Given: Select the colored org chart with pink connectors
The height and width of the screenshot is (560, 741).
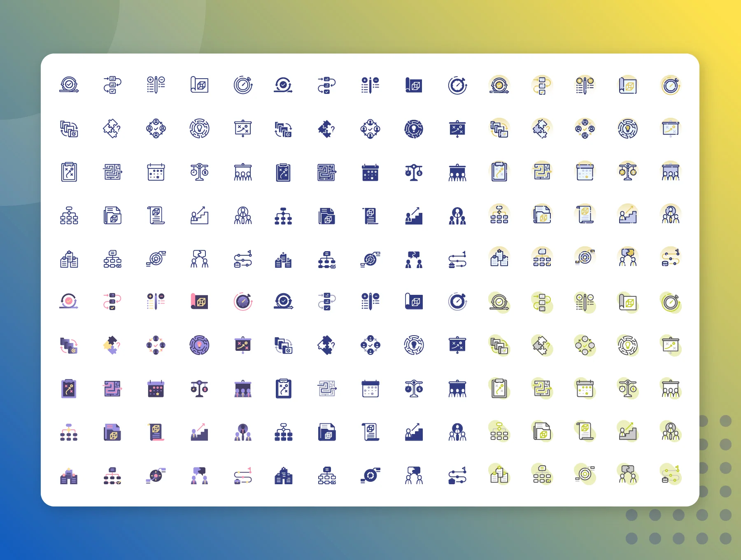Looking at the screenshot, I should [69, 432].
